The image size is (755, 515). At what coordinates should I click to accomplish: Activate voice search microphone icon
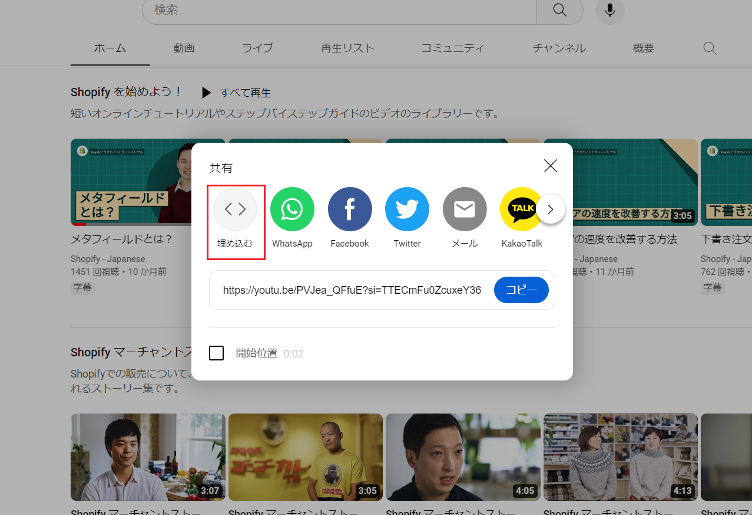(x=610, y=10)
